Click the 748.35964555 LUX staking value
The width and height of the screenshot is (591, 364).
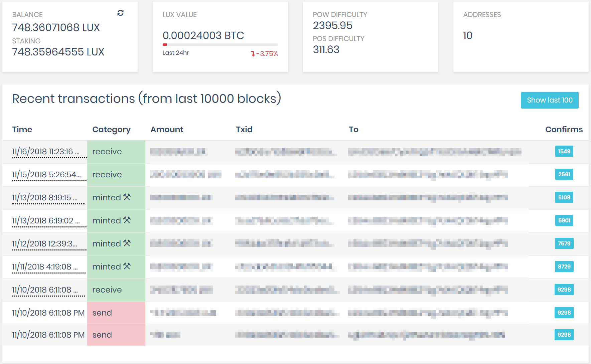(58, 52)
